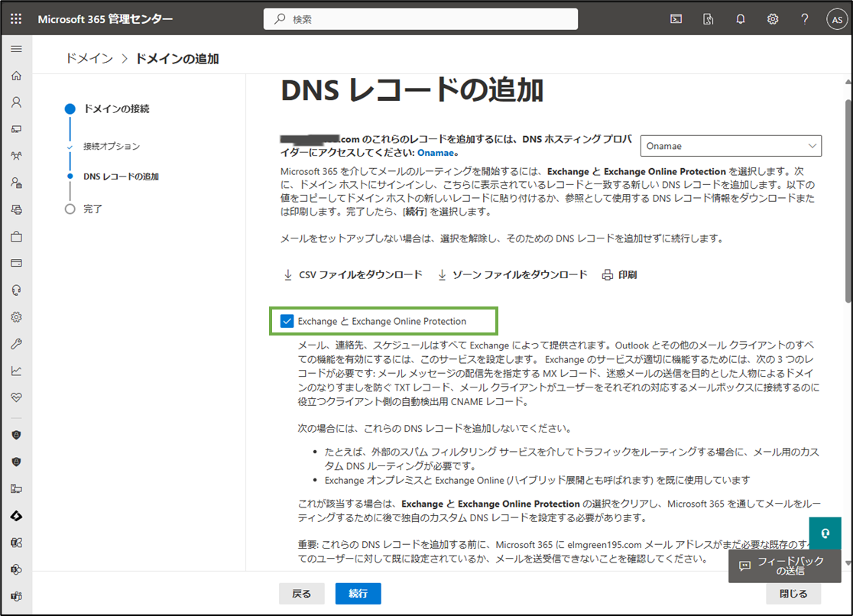Open first Security shield icon in sidebar
Screen dimensions: 853x616
(x=16, y=435)
